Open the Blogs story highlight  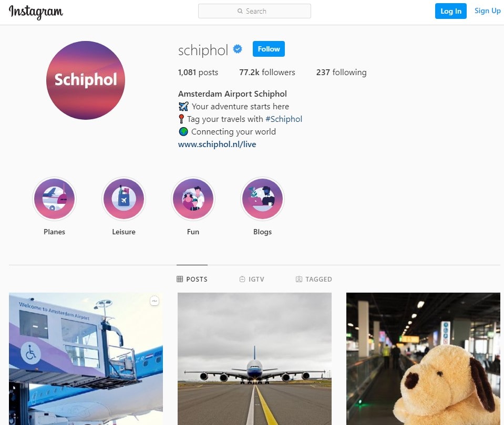coord(262,199)
